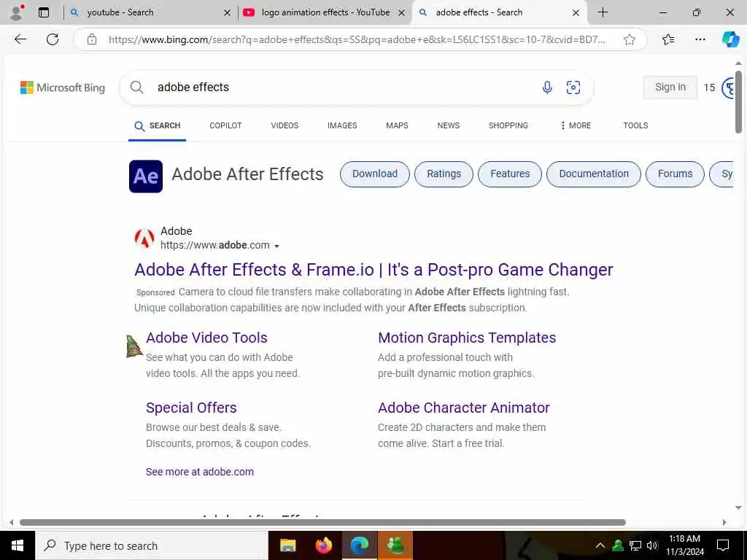The image size is (747, 560).
Task: Click the search magnifier in Bing box
Action: tap(136, 87)
